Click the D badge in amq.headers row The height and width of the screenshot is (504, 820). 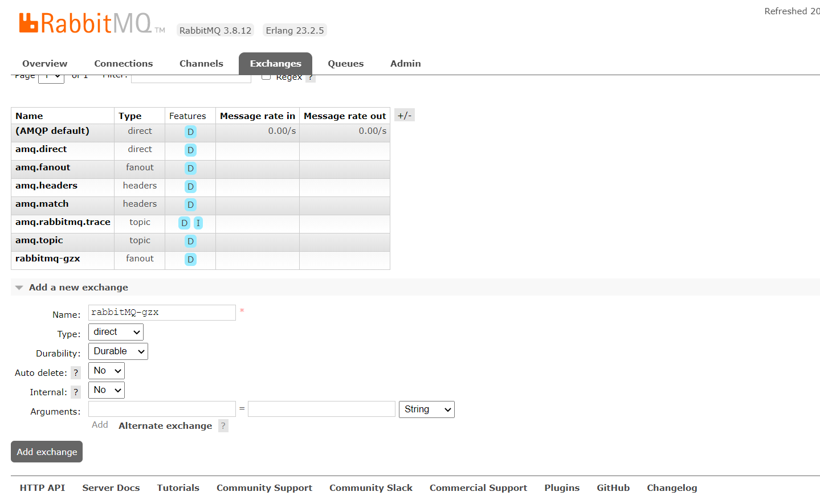(x=190, y=187)
